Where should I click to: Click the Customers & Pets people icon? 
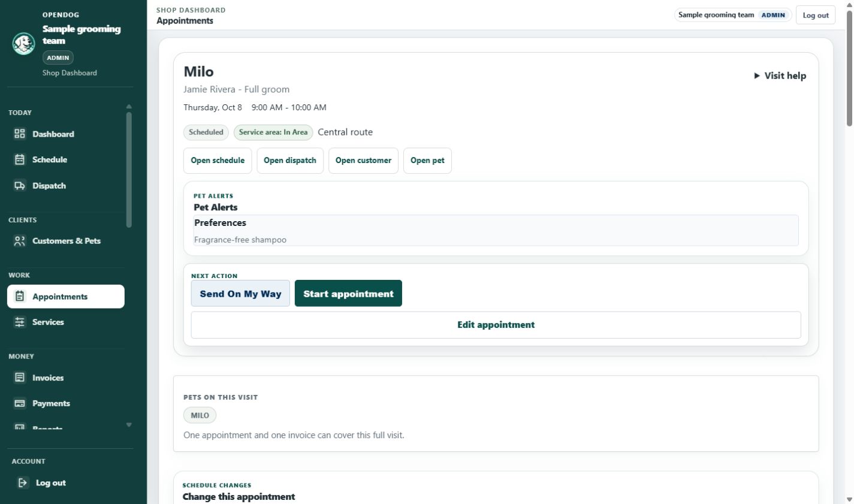tap(20, 241)
